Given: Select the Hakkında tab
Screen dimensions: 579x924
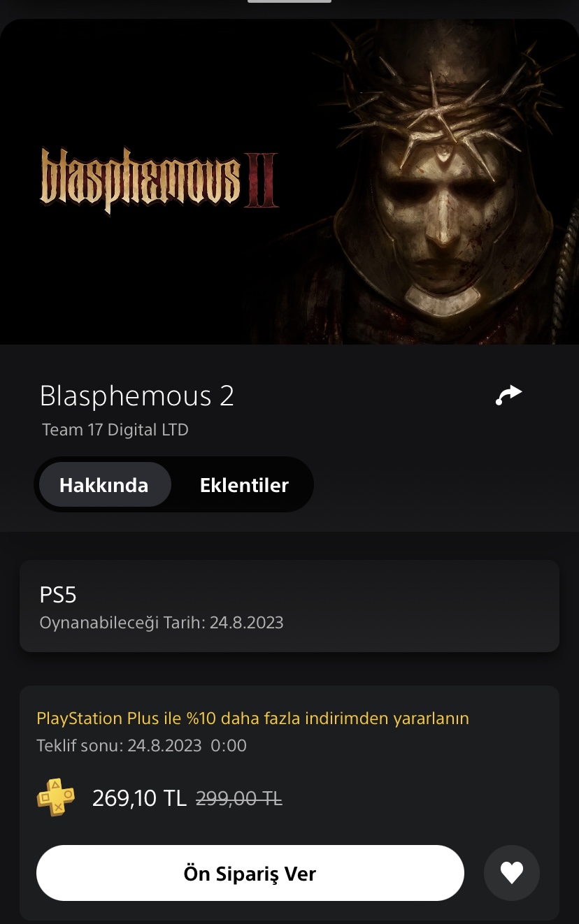Looking at the screenshot, I should click(x=104, y=485).
